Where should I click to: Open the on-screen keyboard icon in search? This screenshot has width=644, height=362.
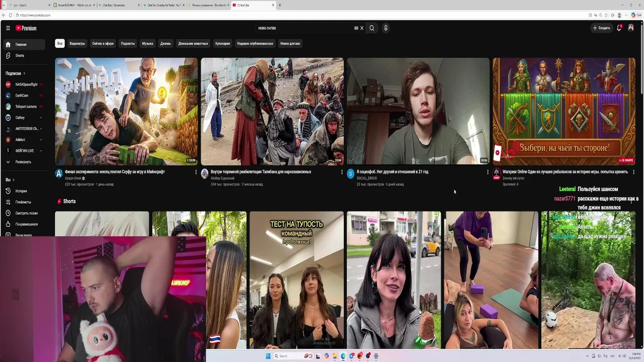[x=356, y=28]
